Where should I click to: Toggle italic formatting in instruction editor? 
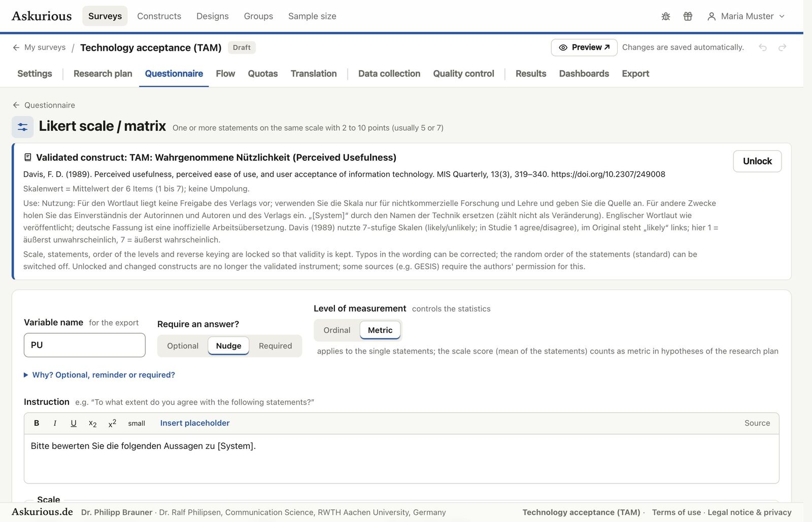click(55, 423)
